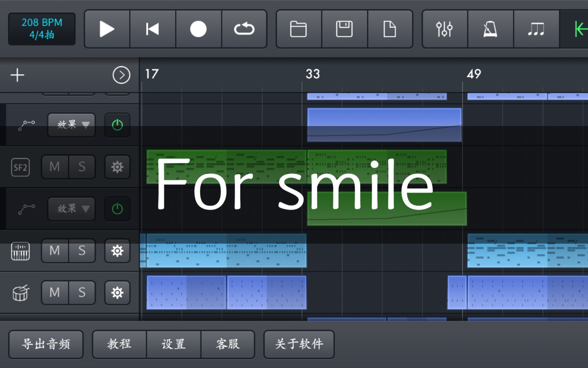The height and width of the screenshot is (368, 588).
Task: Select the green automation clip under SF2 track
Action: (x=387, y=209)
